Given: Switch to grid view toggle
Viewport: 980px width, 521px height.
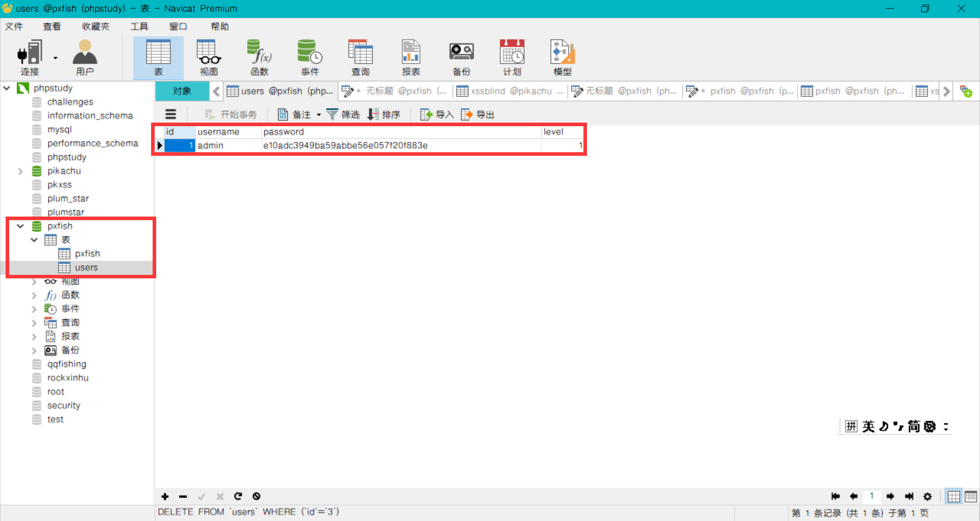Looking at the screenshot, I should click(x=953, y=496).
